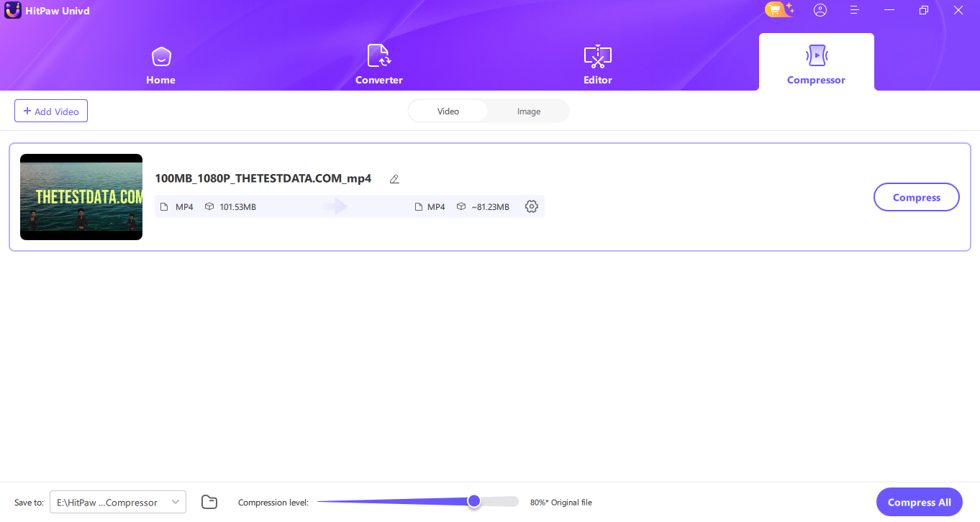The width and height of the screenshot is (980, 522).
Task: Click the Compression level slider handle
Action: (x=473, y=501)
